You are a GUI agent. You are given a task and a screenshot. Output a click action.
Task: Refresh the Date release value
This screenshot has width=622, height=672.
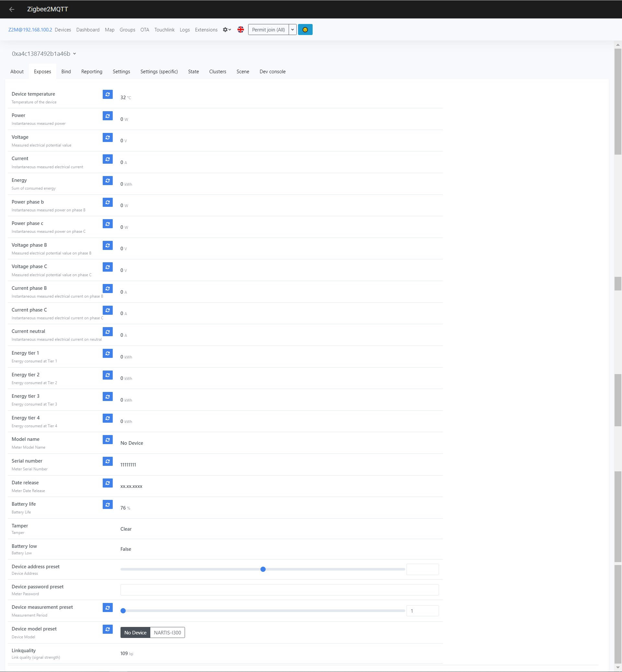[x=108, y=483]
